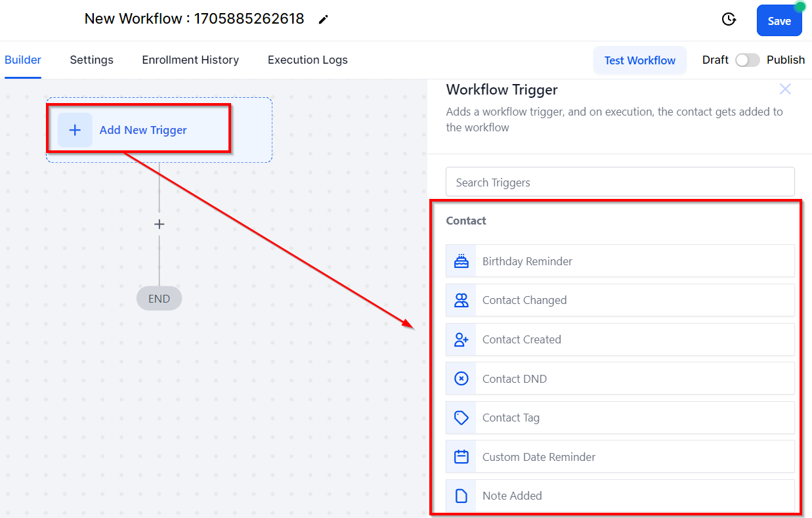Click the Contact category heading
812x518 pixels.
coord(466,221)
